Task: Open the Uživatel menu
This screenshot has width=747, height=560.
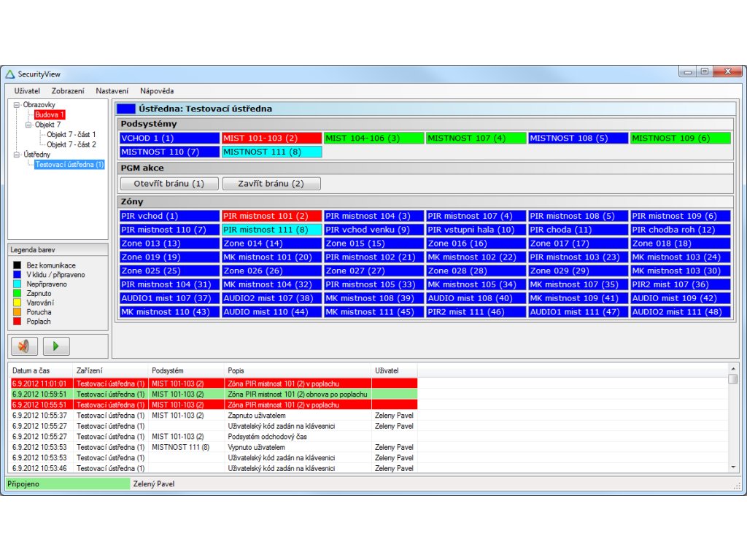Action: point(27,91)
